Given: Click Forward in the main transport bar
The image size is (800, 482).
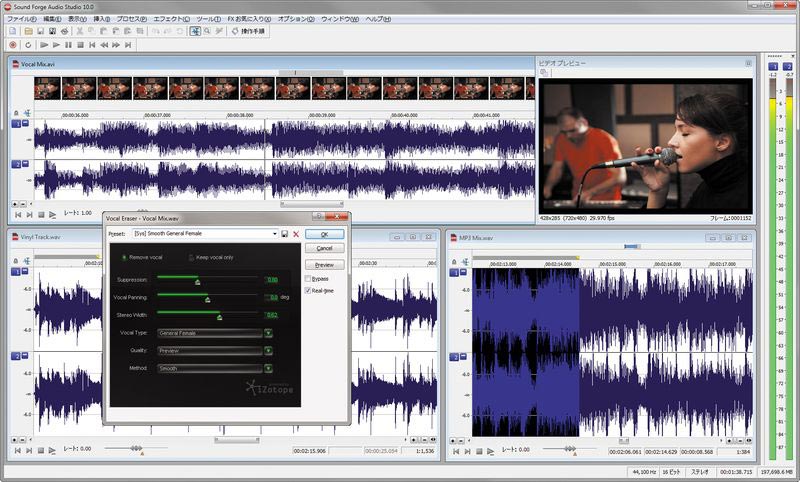Looking at the screenshot, I should coord(116,45).
